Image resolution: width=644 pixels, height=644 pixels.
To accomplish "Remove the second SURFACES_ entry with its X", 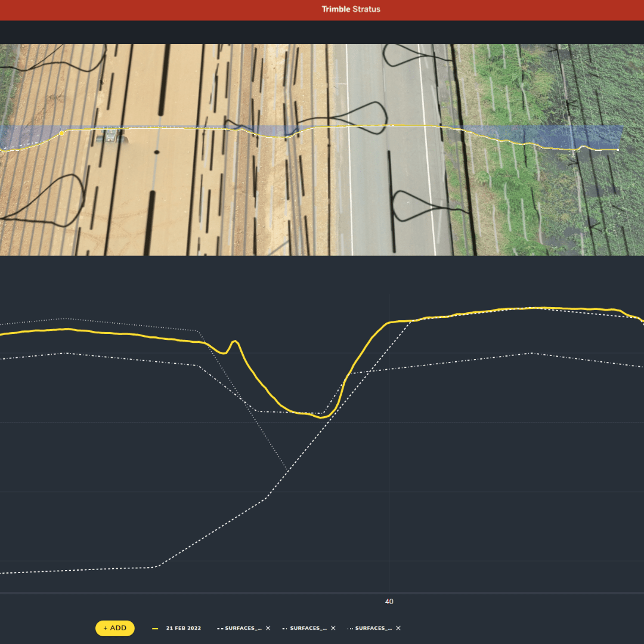I will 333,628.
